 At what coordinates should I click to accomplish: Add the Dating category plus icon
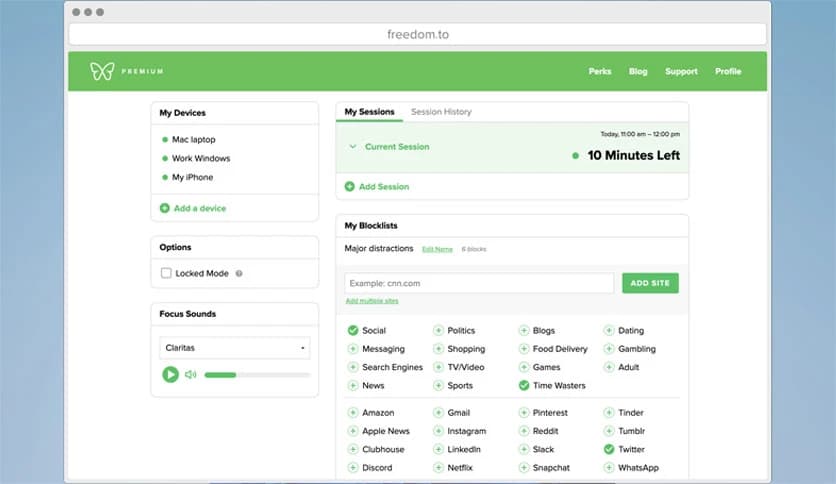[x=609, y=330]
